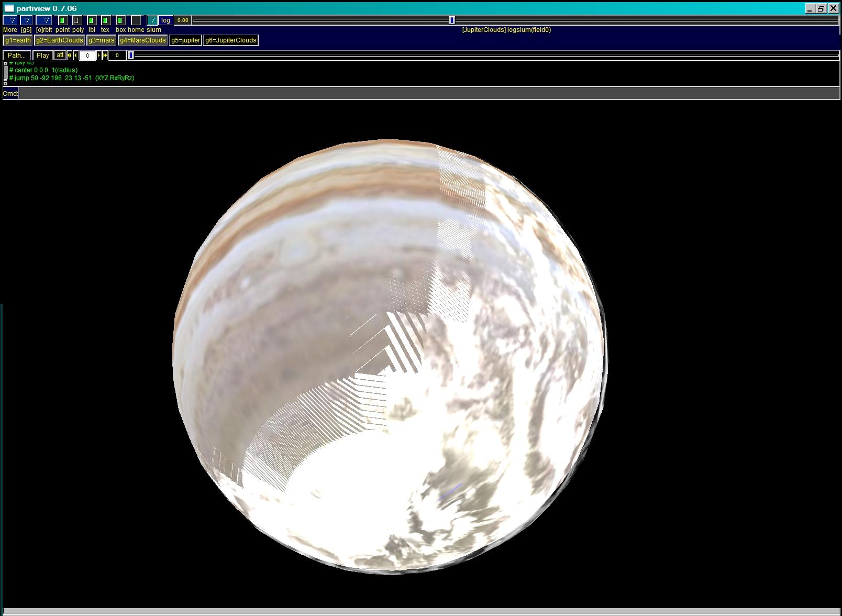Screen dimensions: 842x616
Task: Open the Path... dialog button
Action: tap(17, 55)
